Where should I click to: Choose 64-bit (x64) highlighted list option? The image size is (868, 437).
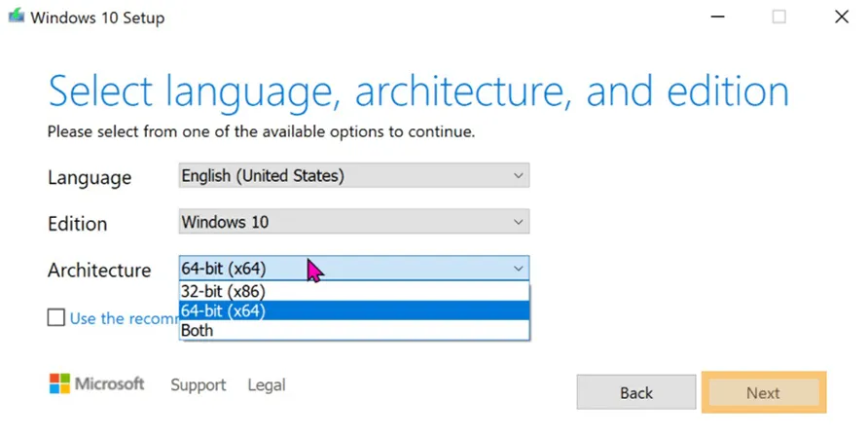(354, 310)
